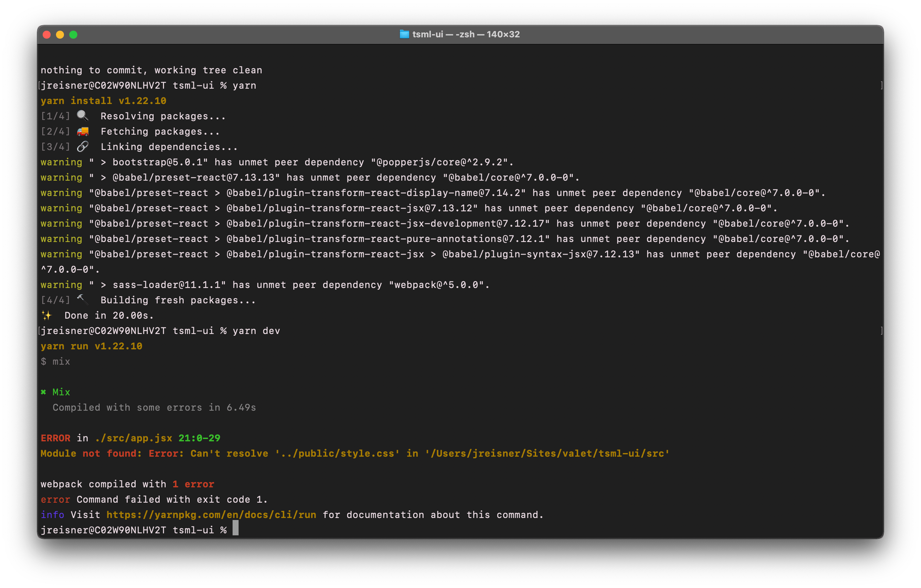Click the green traffic light to zoom the window

(x=73, y=34)
